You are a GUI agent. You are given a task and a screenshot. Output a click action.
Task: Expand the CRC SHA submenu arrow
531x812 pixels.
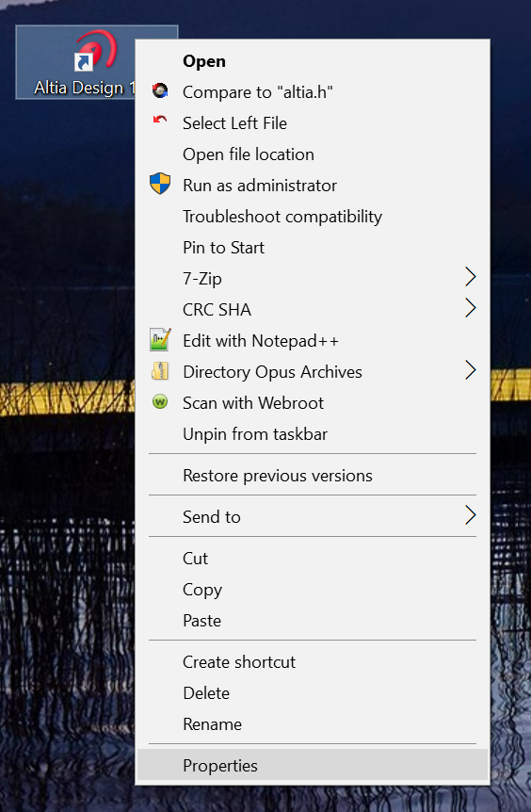[470, 308]
